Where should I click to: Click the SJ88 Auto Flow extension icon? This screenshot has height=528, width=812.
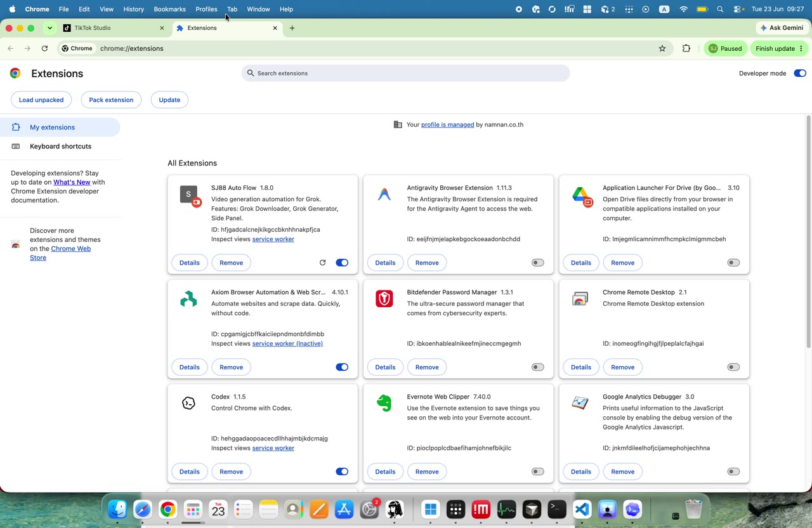(x=190, y=195)
